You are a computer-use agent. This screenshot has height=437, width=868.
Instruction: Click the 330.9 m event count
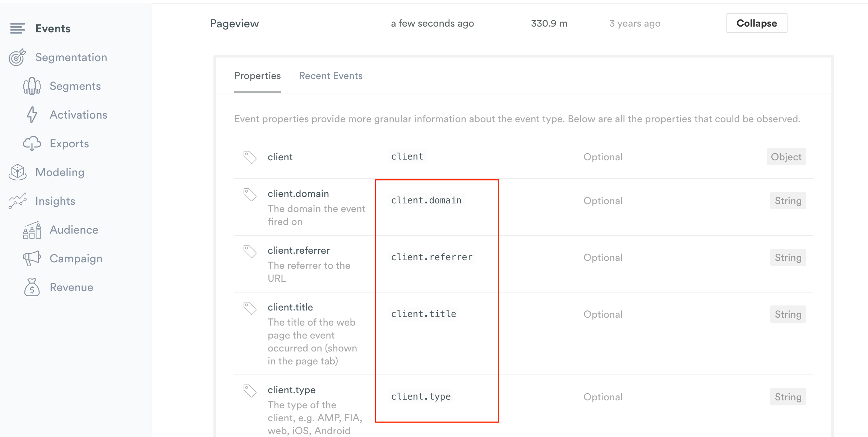[549, 23]
